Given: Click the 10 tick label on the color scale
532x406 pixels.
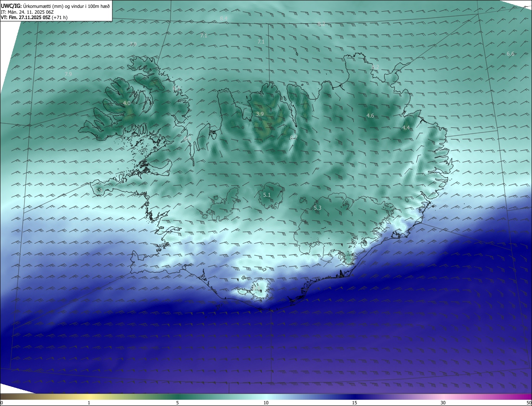Looking at the screenshot, I should tap(266, 403).
